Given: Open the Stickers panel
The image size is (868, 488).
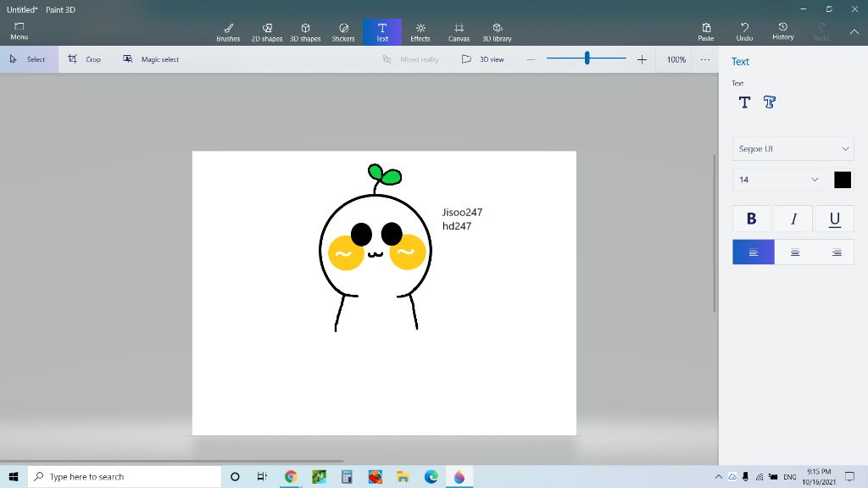Looking at the screenshot, I should 343,32.
